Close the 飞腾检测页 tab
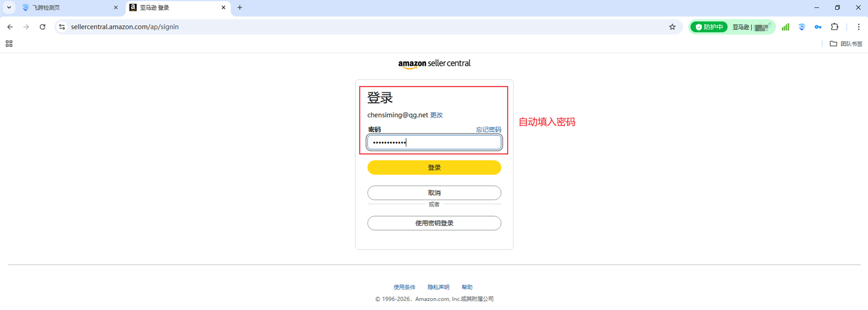Screen dimensions: 868x310 coord(115,8)
